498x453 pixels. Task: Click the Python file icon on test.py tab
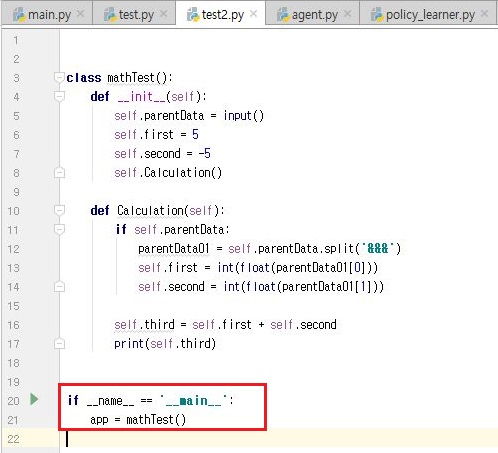(110, 15)
